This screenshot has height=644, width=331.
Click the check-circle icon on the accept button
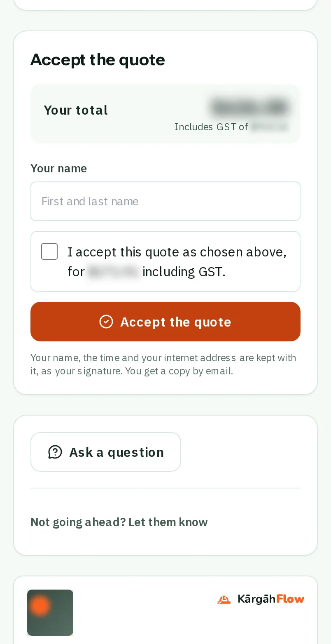click(106, 322)
